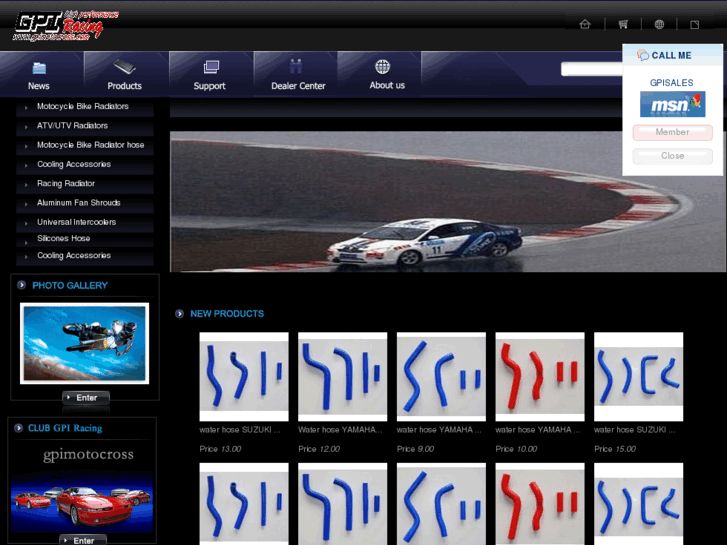Image resolution: width=727 pixels, height=545 pixels.
Task: Select Aluminum Fan Shrouds category
Action: click(x=79, y=203)
